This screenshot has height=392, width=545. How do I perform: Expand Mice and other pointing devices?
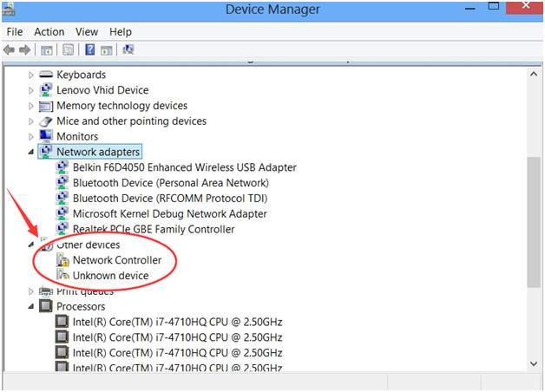tap(33, 121)
